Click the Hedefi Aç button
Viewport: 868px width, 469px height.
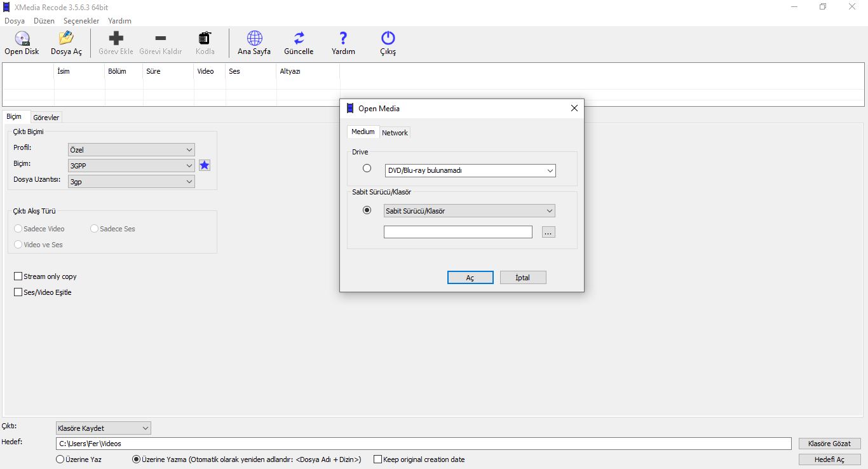tap(830, 459)
